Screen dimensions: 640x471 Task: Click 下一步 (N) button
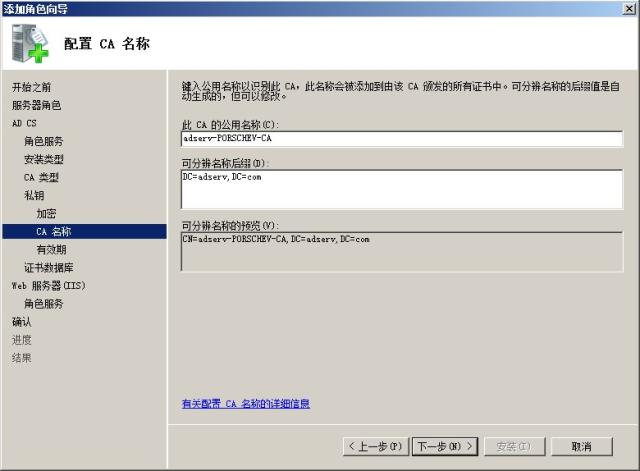tap(445, 447)
